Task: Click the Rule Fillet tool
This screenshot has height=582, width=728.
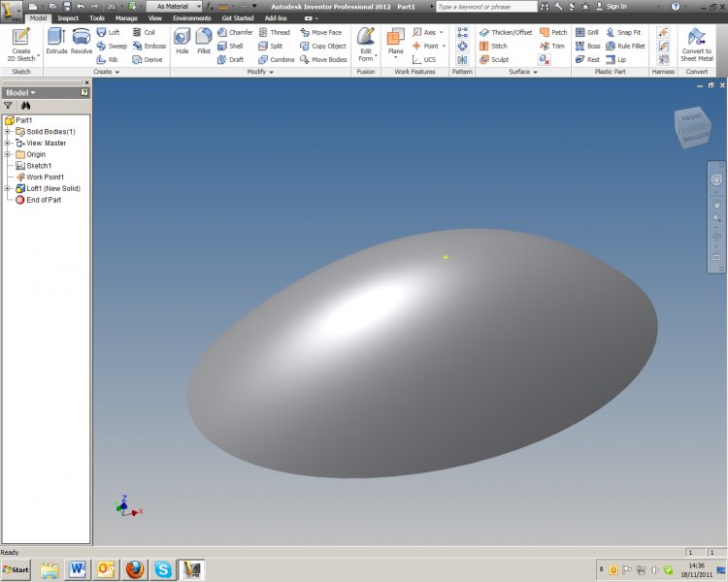Action: point(625,46)
